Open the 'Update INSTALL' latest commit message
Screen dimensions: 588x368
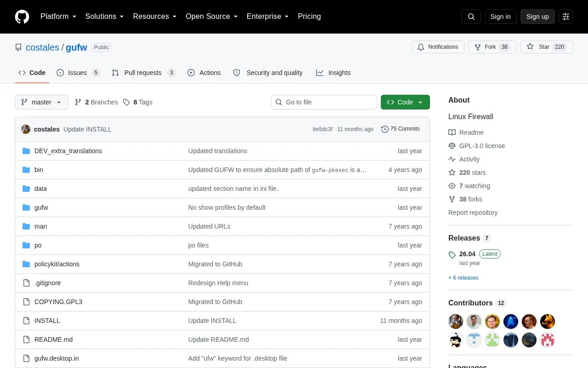click(x=87, y=129)
